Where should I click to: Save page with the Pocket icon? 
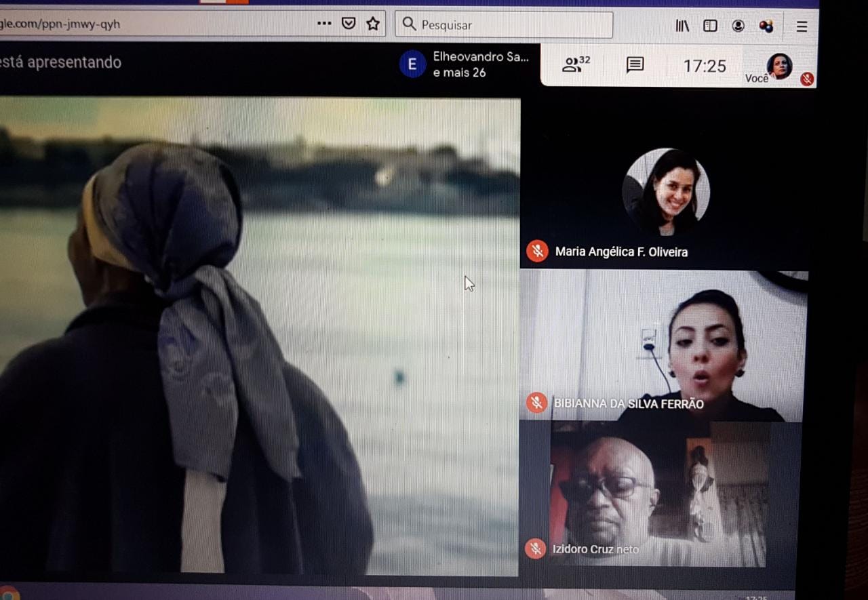tap(349, 24)
